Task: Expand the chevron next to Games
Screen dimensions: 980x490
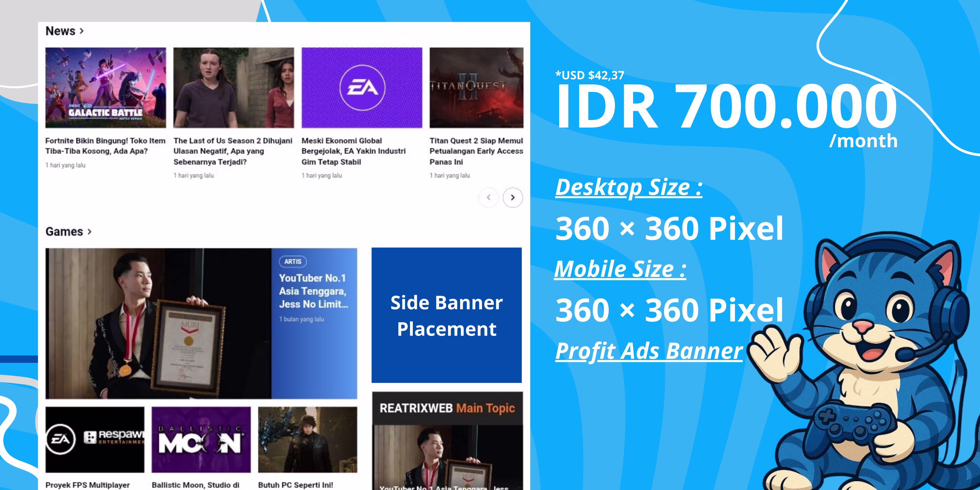Action: click(x=89, y=231)
